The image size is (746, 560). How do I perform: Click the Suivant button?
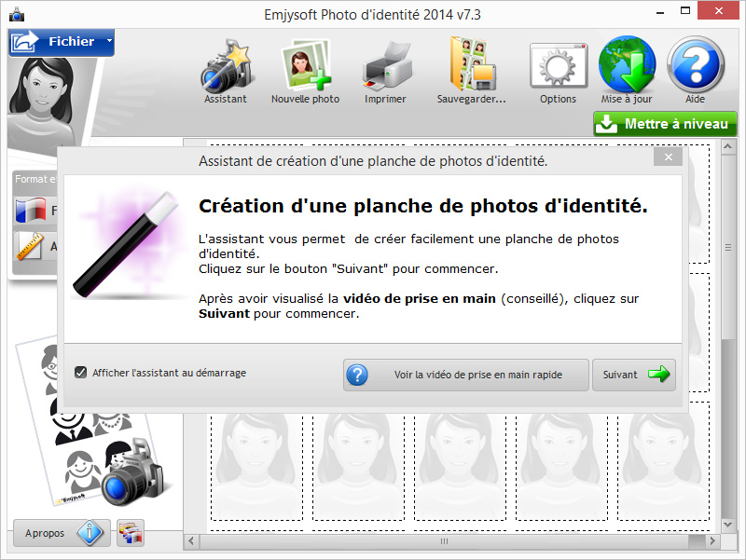(633, 375)
